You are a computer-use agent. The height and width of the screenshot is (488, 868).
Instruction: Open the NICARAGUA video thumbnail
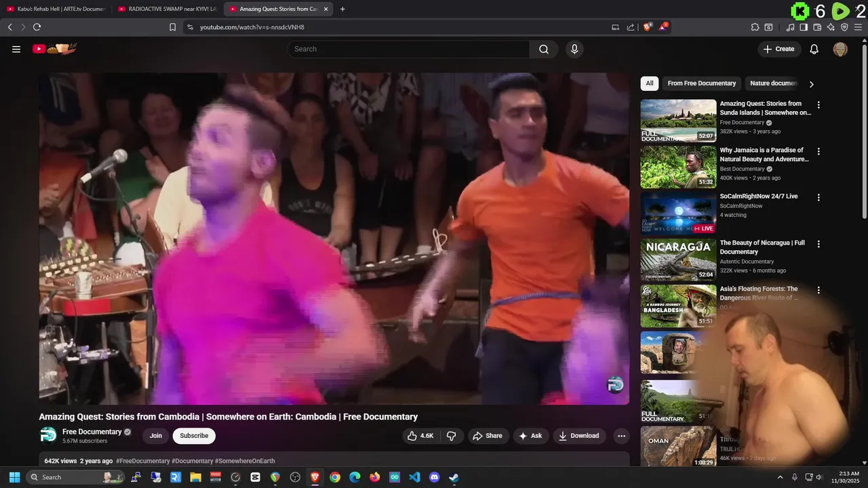(678, 260)
